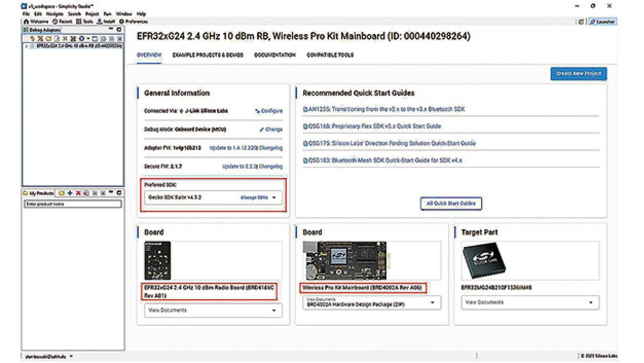Switch to Example Projects & Demos tab
The height and width of the screenshot is (363, 644).
[208, 55]
